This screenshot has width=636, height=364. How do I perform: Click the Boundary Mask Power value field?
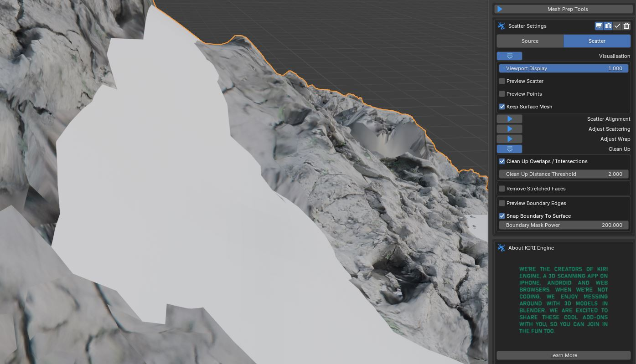(564, 225)
